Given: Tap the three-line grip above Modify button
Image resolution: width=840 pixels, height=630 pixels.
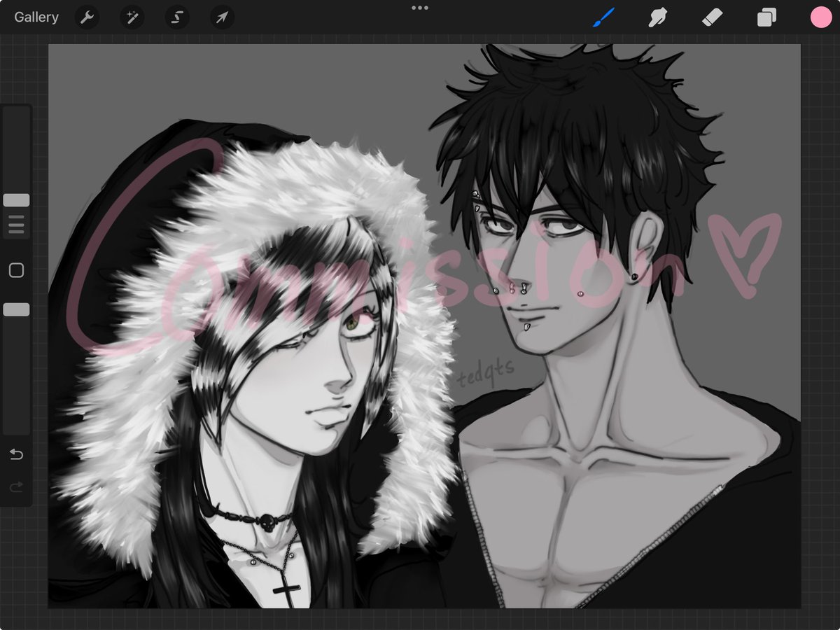Looking at the screenshot, I should point(16,224).
